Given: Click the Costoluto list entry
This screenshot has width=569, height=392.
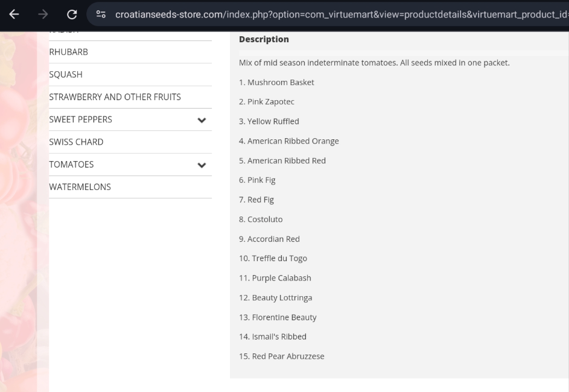Looking at the screenshot, I should tap(261, 219).
